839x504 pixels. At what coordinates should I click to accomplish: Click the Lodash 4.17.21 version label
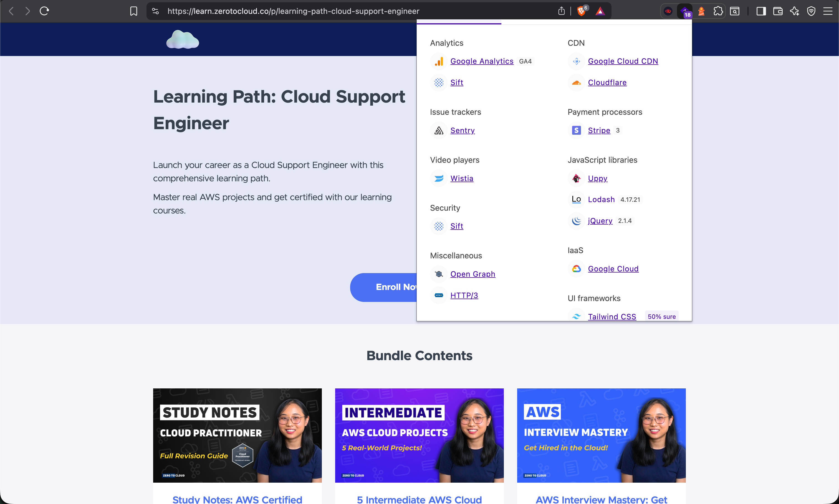630,200
